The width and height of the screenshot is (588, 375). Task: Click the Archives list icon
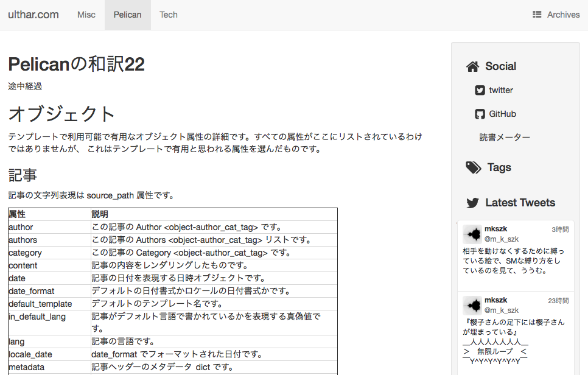pos(537,15)
